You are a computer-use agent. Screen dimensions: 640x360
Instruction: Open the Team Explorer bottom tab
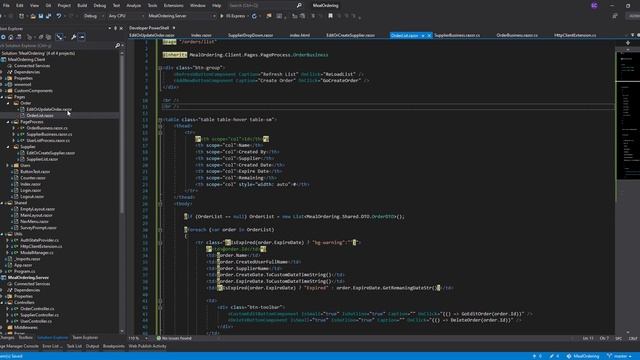[85, 338]
